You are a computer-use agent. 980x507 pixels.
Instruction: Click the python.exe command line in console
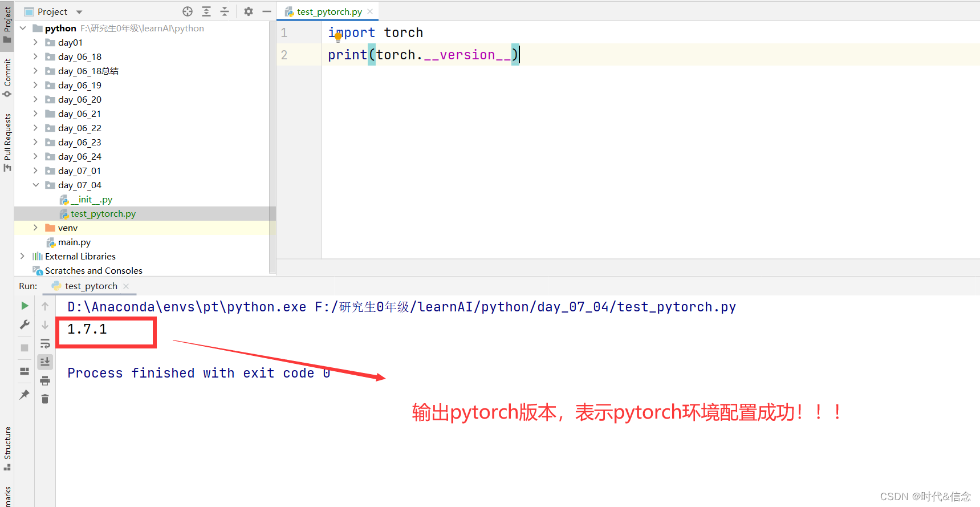click(x=401, y=307)
